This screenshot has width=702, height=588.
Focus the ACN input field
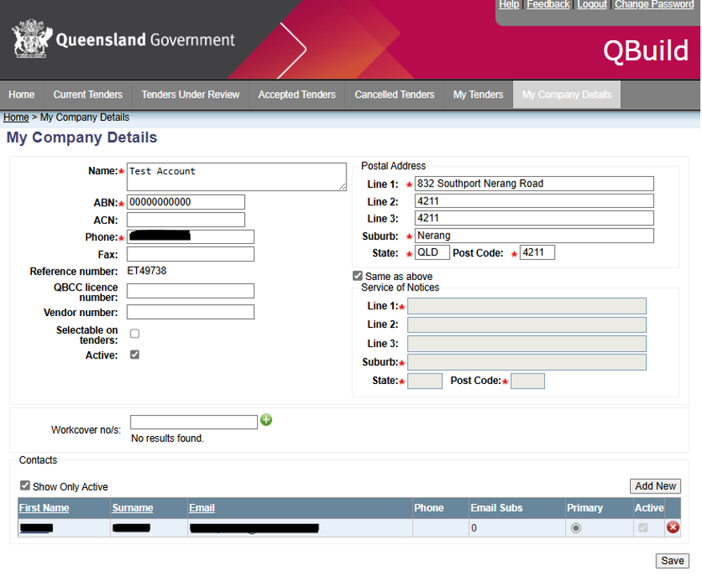pos(186,220)
